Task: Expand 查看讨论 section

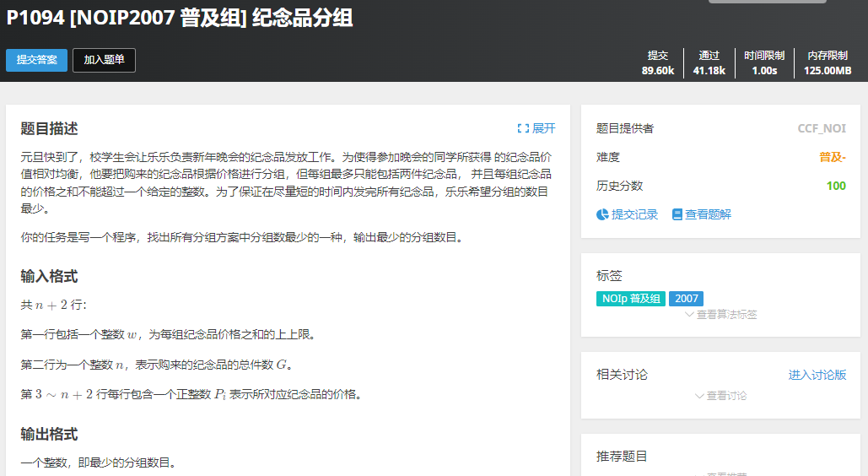Action: coord(720,396)
